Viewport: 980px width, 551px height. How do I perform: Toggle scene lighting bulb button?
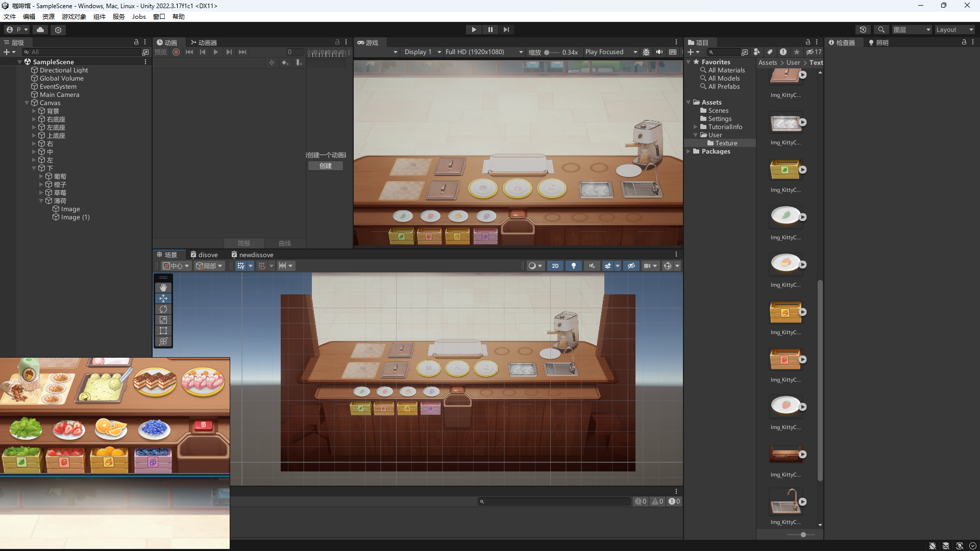(574, 266)
